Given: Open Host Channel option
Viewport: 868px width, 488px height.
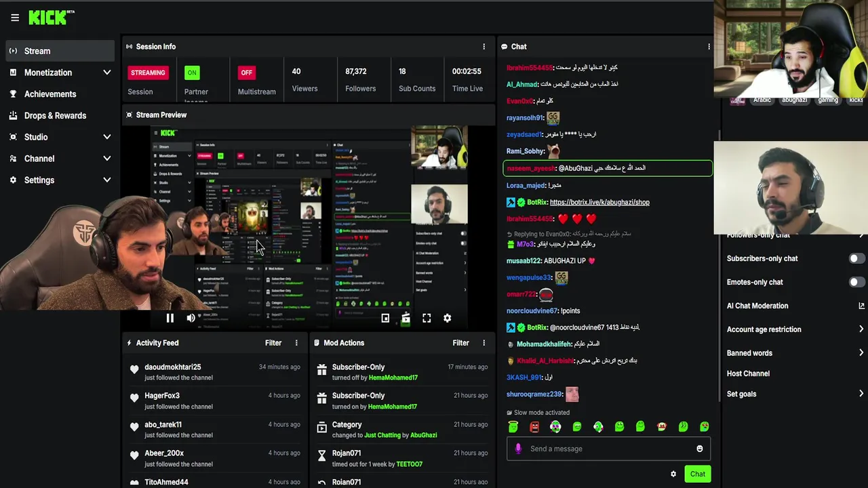Looking at the screenshot, I should [748, 373].
